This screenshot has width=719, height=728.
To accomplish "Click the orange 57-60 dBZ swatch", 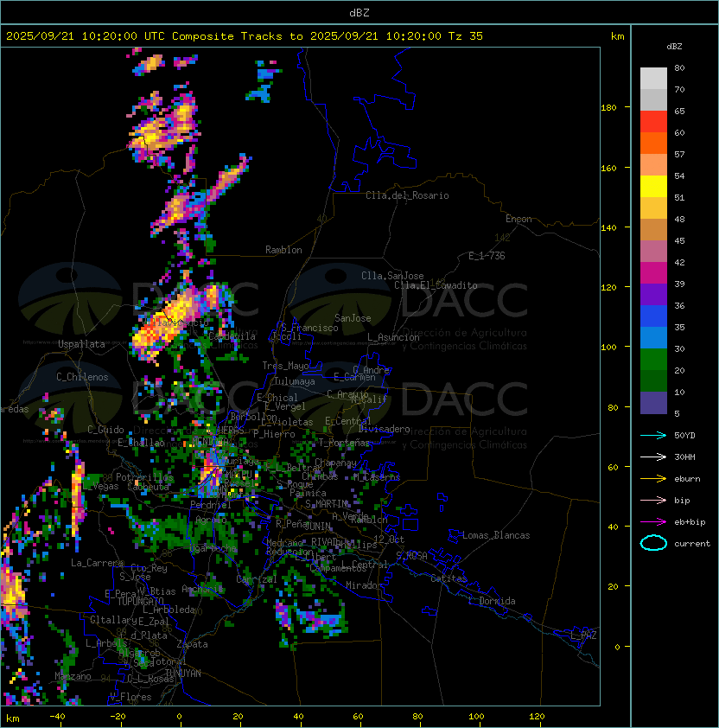I will point(653,143).
